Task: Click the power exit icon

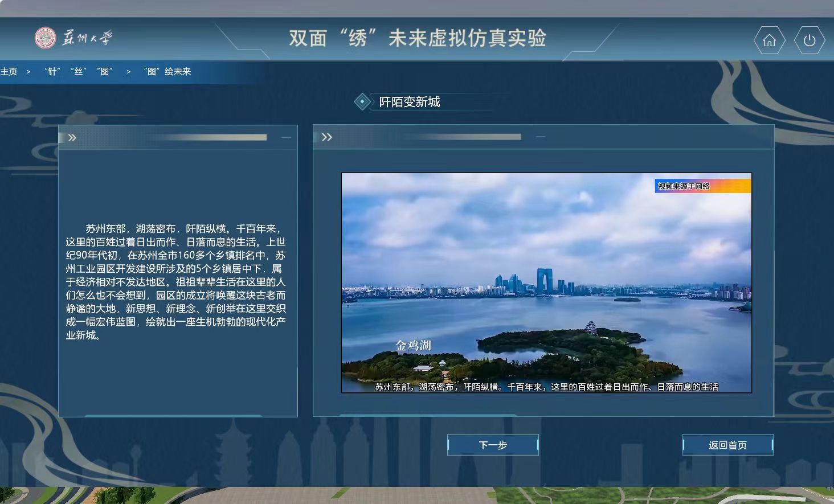Action: tap(810, 40)
